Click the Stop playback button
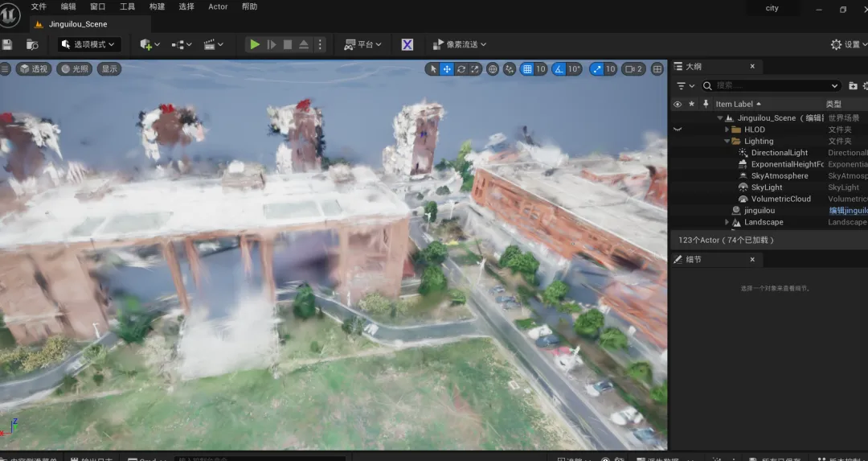868x461 pixels. tap(287, 44)
